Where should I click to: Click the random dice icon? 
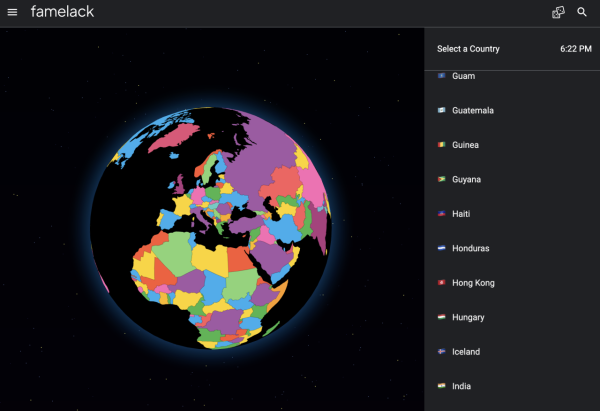[559, 12]
